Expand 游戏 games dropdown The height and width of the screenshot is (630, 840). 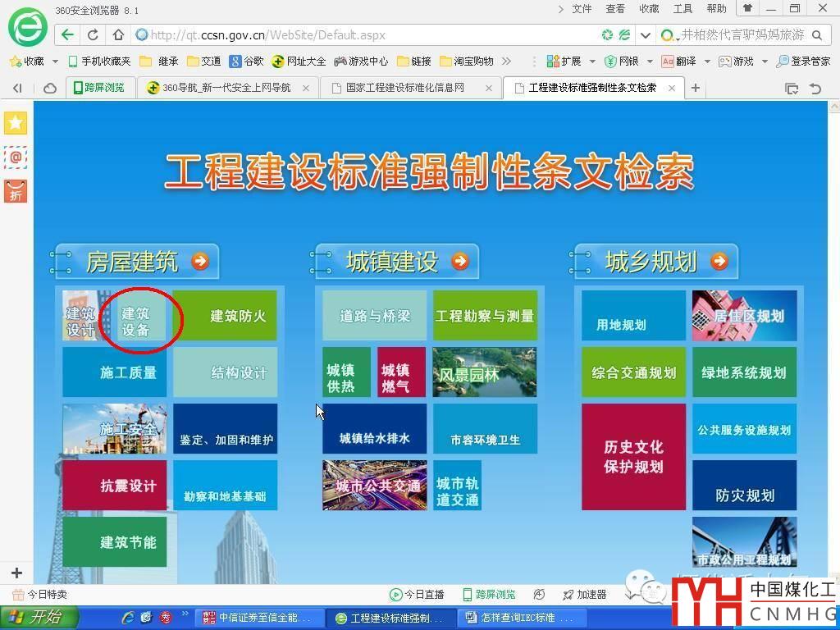pos(765,62)
